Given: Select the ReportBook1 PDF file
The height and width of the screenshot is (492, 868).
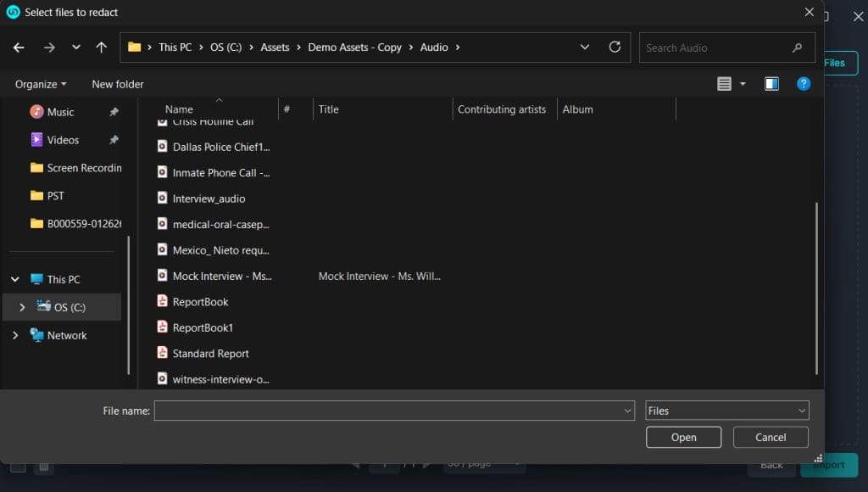Looking at the screenshot, I should point(203,327).
